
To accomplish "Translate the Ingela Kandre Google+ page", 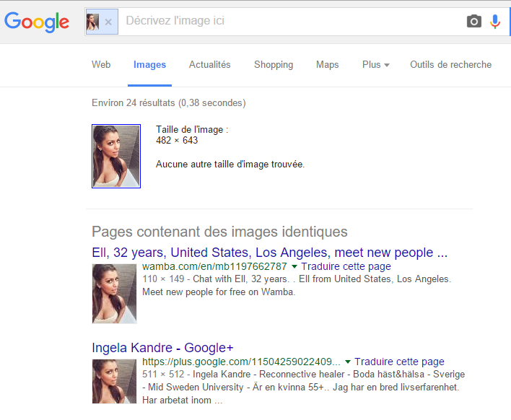I will pos(399,362).
